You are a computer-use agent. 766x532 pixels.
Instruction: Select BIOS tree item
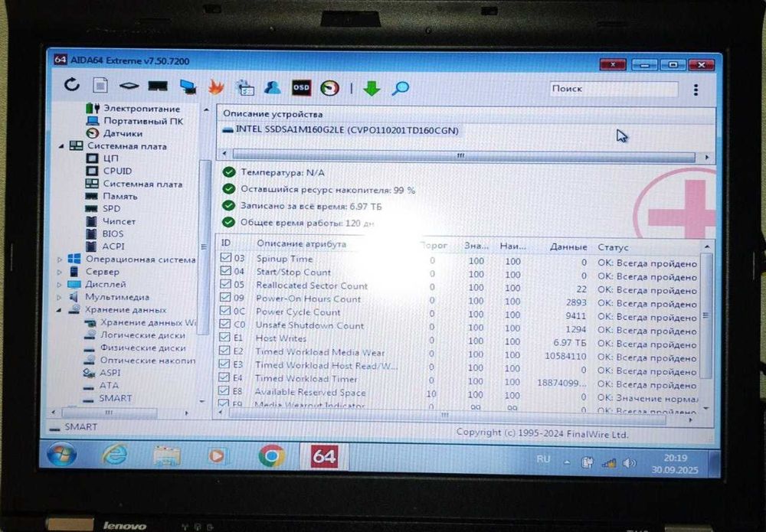point(113,233)
